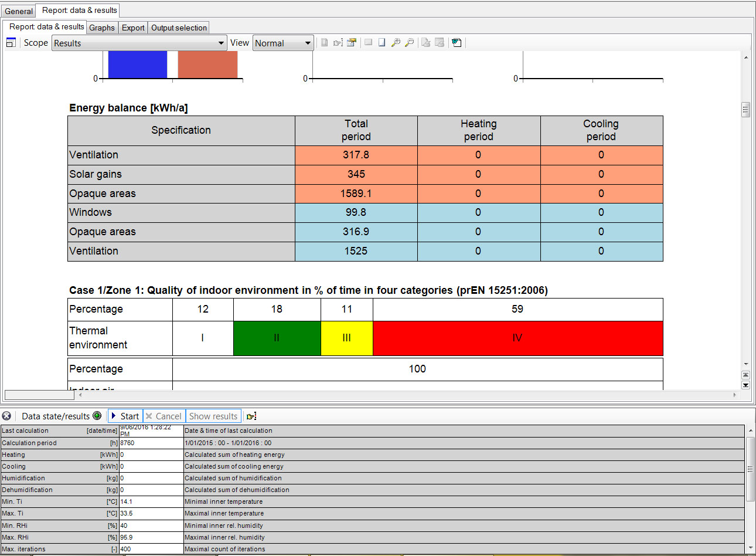This screenshot has height=556, width=756.
Task: Click the zoom in magnifier icon
Action: tap(396, 43)
